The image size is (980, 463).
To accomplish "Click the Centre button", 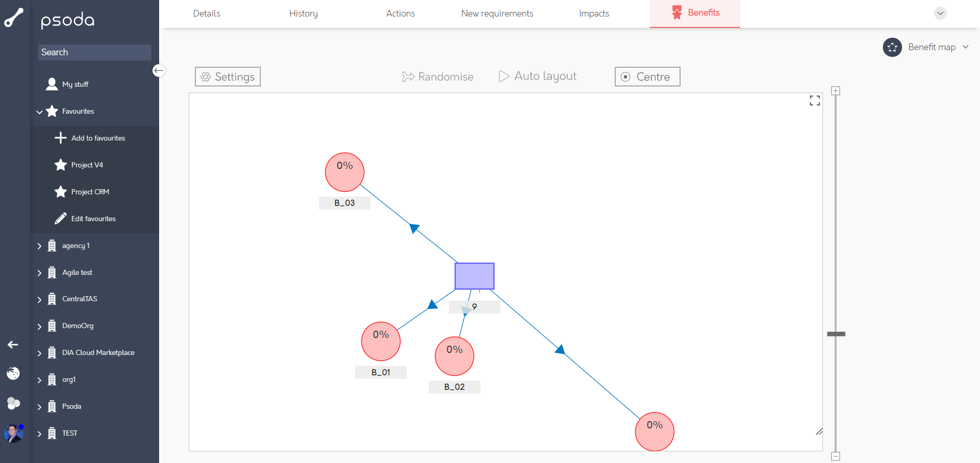I will [x=647, y=76].
